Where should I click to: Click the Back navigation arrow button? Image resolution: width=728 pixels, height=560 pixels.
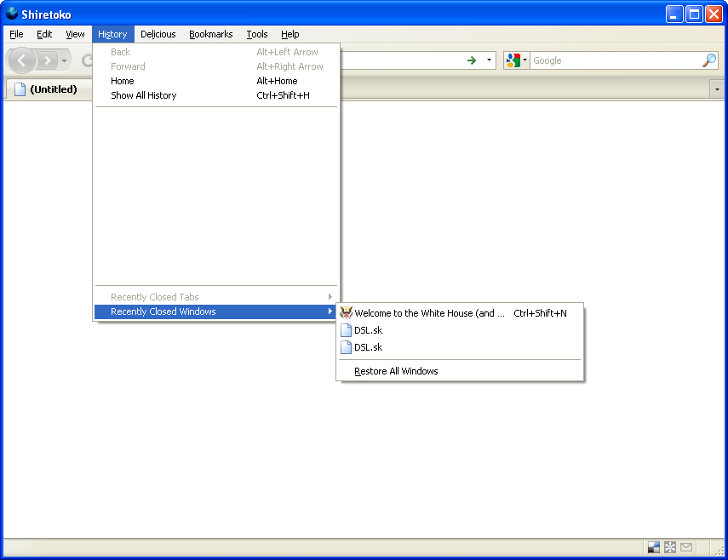click(22, 60)
